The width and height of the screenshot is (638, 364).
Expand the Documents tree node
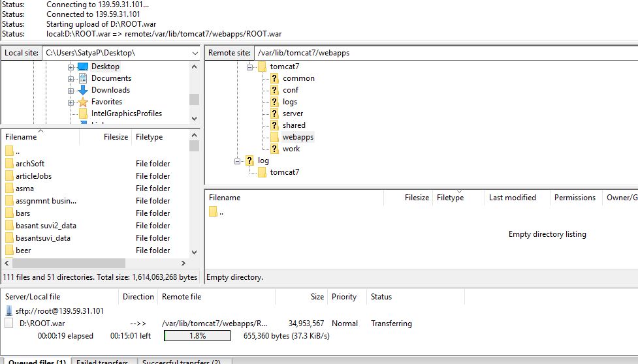[x=71, y=79]
